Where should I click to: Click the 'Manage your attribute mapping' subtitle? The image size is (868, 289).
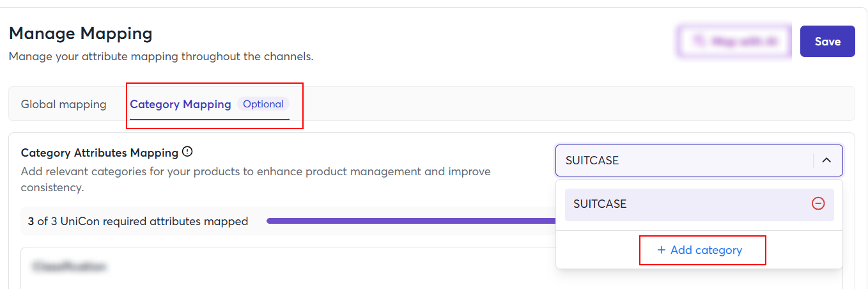(x=160, y=56)
